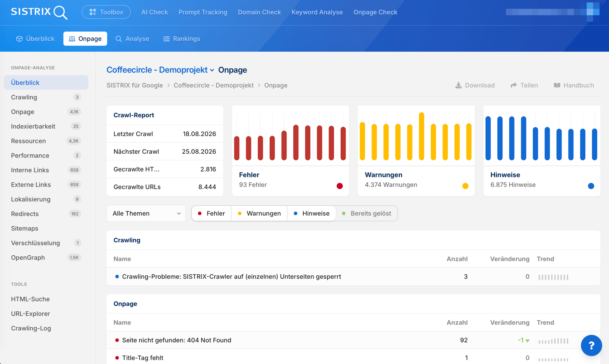609x364 pixels.
Task: Click the user avatar in top right
Action: [x=593, y=12]
